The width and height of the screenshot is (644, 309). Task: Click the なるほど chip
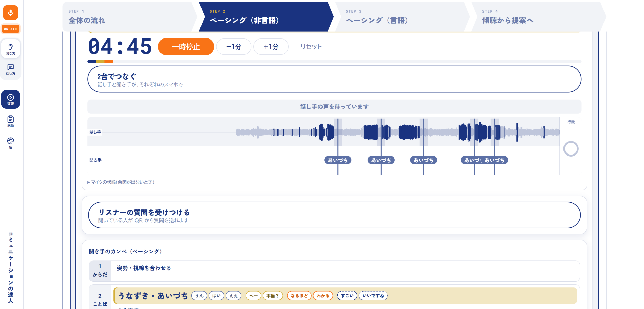coord(299,296)
